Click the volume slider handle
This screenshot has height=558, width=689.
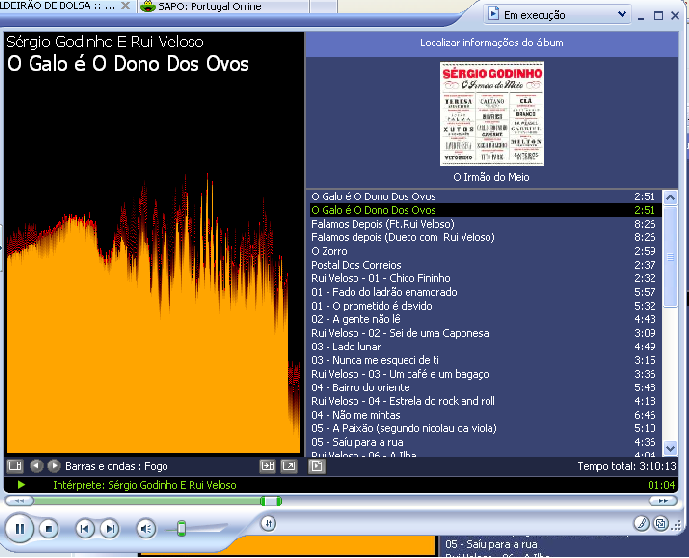point(181,528)
